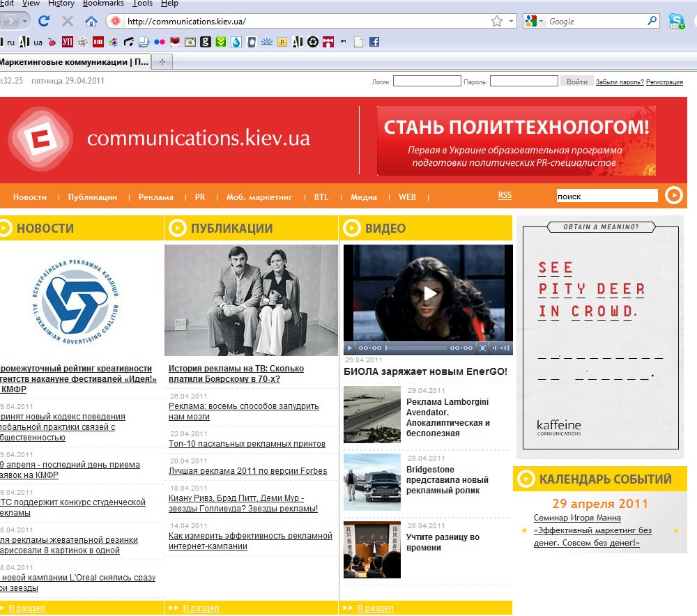Bookmark this page with the star icon
697x616 pixels.
click(496, 21)
